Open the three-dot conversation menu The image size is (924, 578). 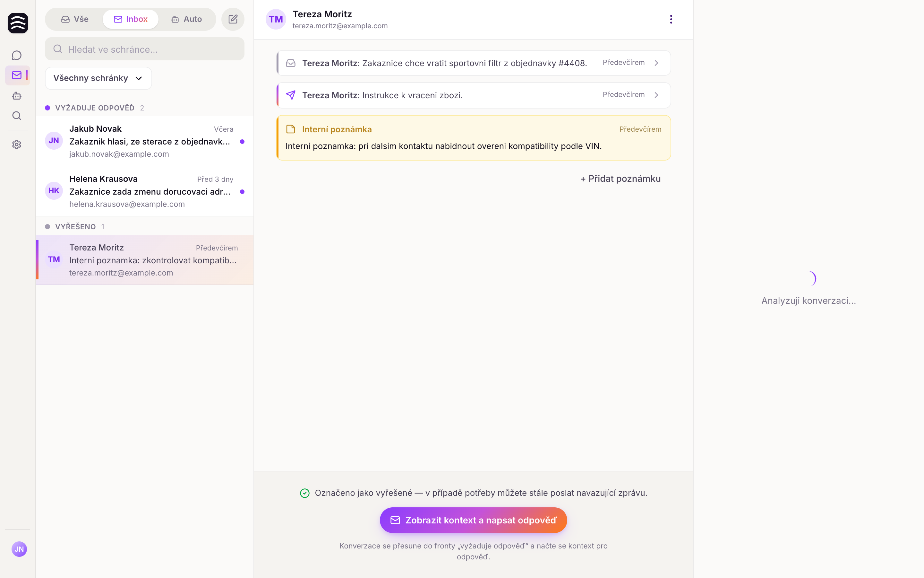tap(671, 19)
